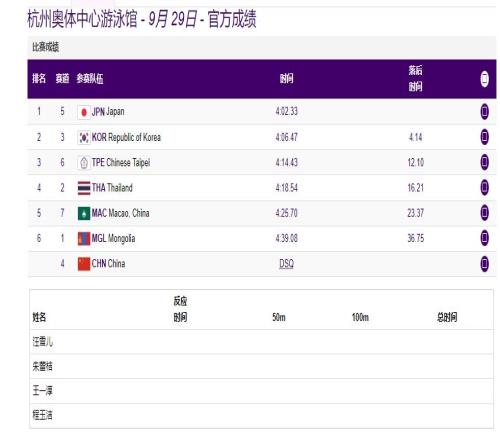This screenshot has height=440, width=500.
Task: Open the DSQ link for China
Action: click(286, 264)
